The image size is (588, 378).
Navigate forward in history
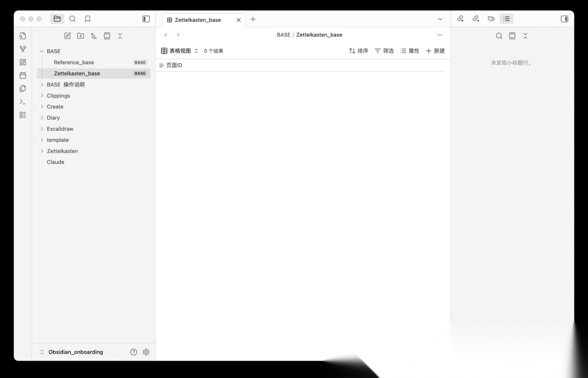click(177, 35)
